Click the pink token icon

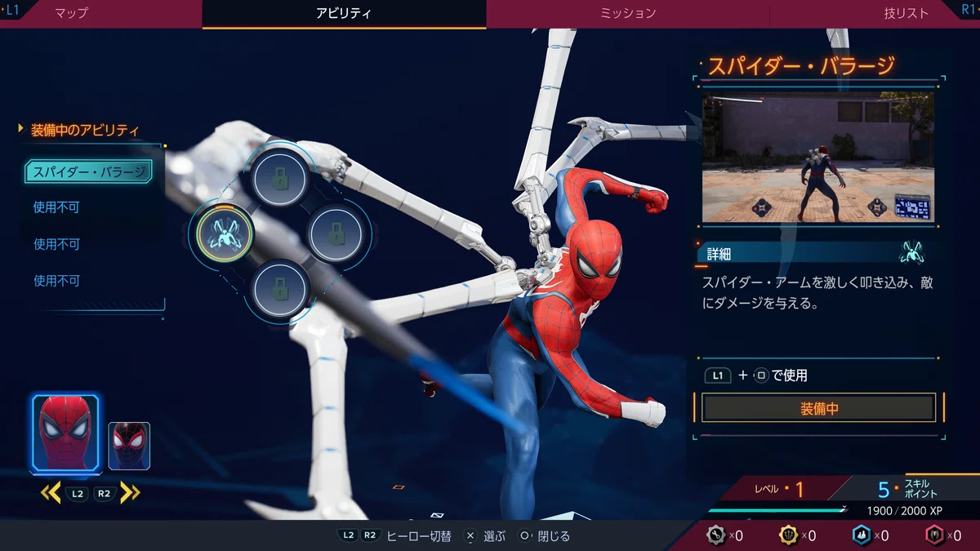[934, 535]
